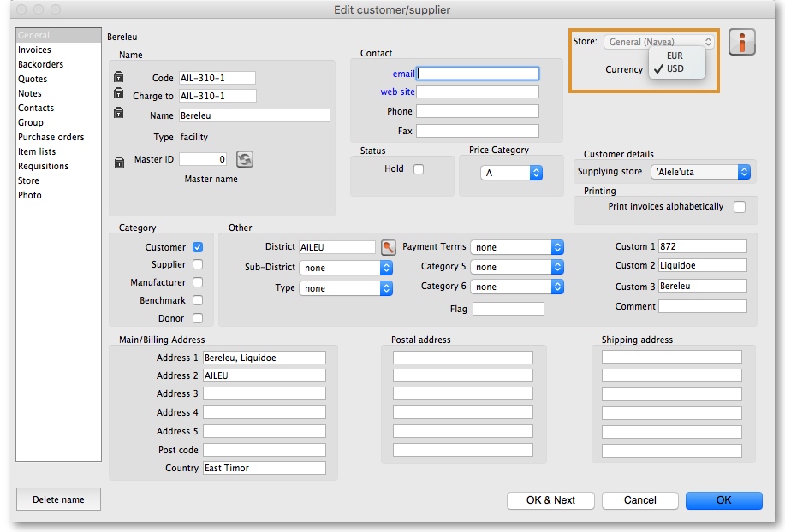Click the lock icon beside Code field
The image size is (785, 532).
(x=119, y=78)
